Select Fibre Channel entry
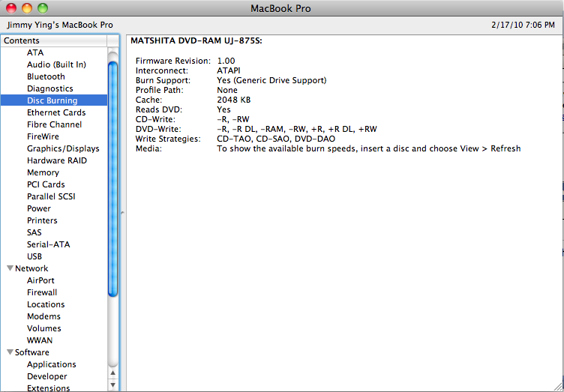This screenshot has height=392, width=564. pyautogui.click(x=54, y=124)
